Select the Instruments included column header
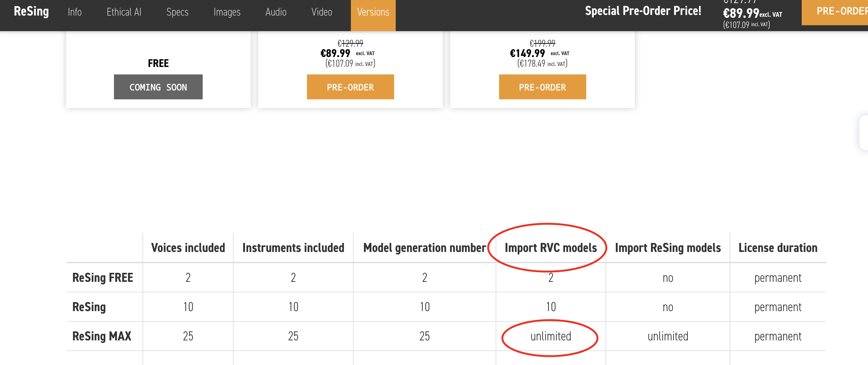This screenshot has height=365, width=868. [293, 248]
